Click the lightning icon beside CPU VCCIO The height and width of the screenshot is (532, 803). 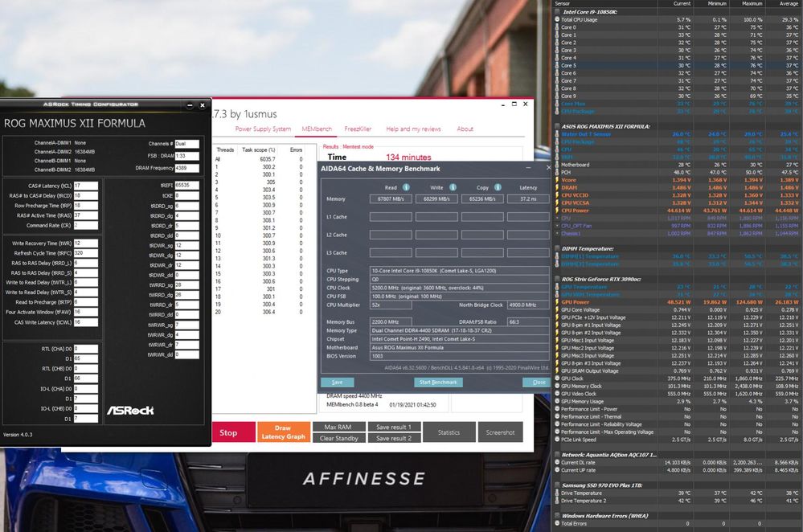click(x=557, y=195)
